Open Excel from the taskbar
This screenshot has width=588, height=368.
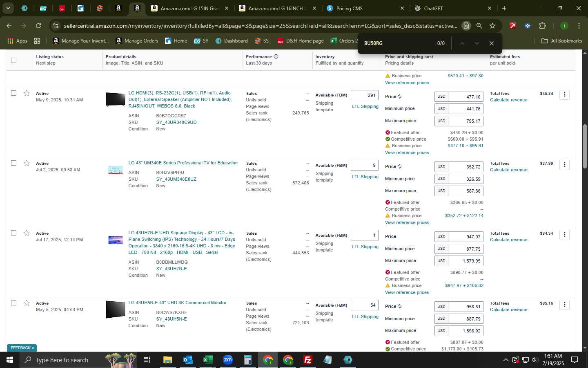[207, 360]
